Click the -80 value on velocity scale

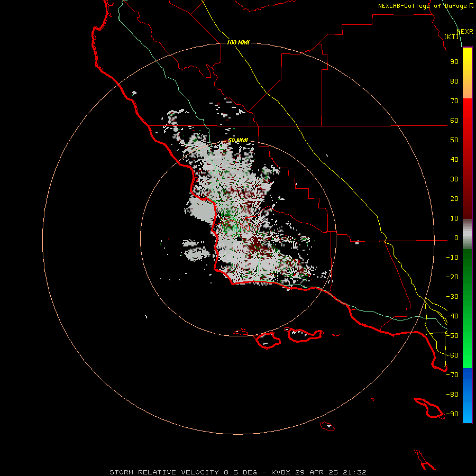[x=452, y=395]
